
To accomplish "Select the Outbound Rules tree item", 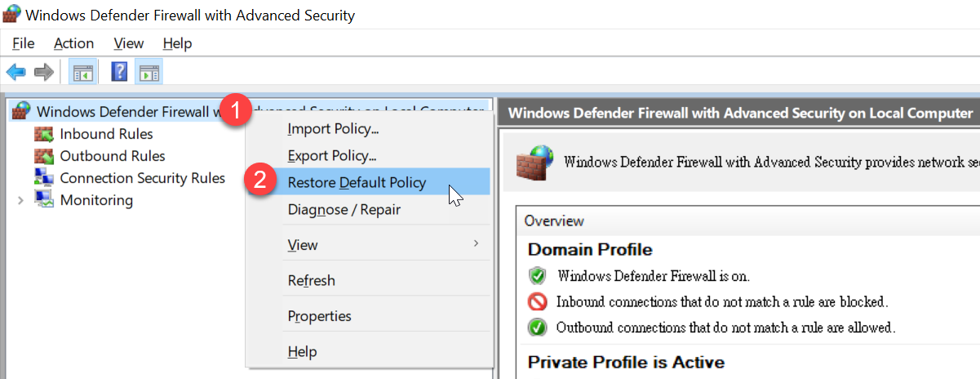I will coord(113,156).
